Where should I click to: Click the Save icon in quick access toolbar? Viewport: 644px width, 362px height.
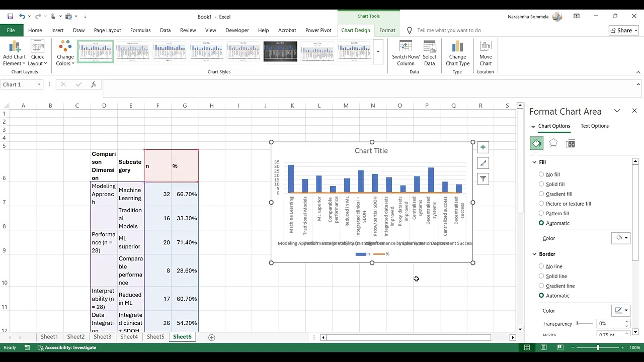tap(10, 17)
